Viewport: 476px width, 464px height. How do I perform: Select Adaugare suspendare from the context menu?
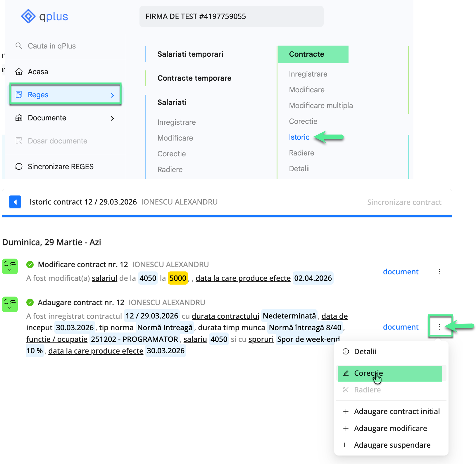[392, 445]
